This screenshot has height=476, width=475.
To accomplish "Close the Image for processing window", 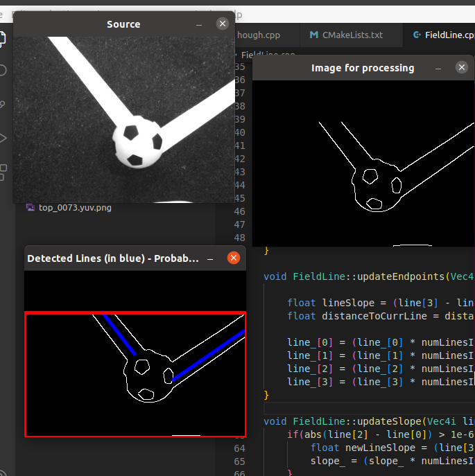I will coord(462,68).
